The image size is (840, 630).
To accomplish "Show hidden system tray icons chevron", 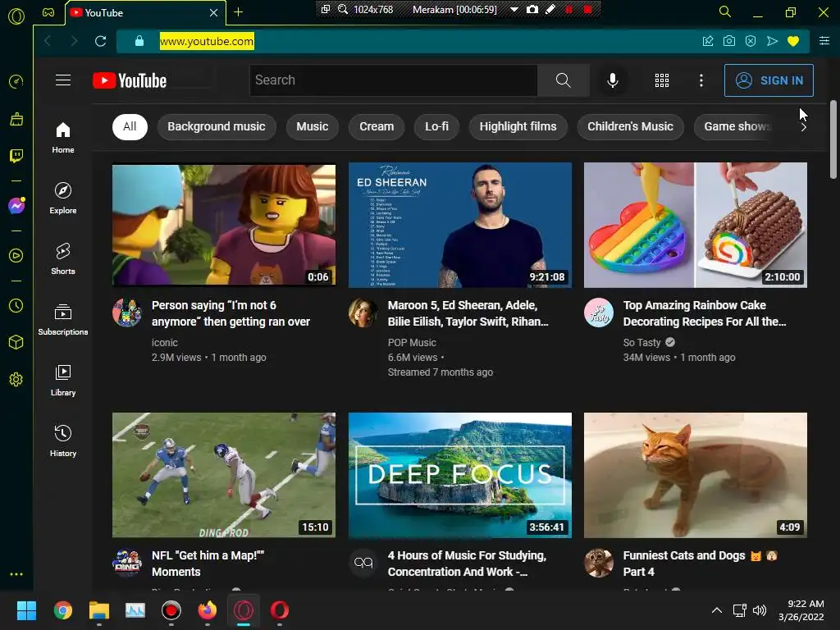I will (716, 610).
